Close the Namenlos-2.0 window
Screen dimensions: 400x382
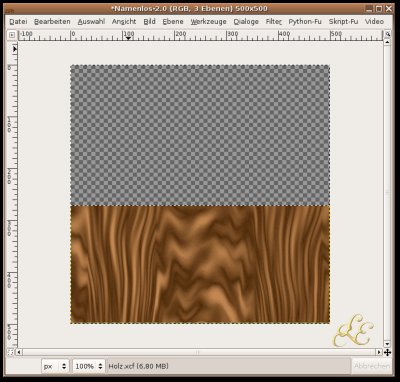coord(388,9)
